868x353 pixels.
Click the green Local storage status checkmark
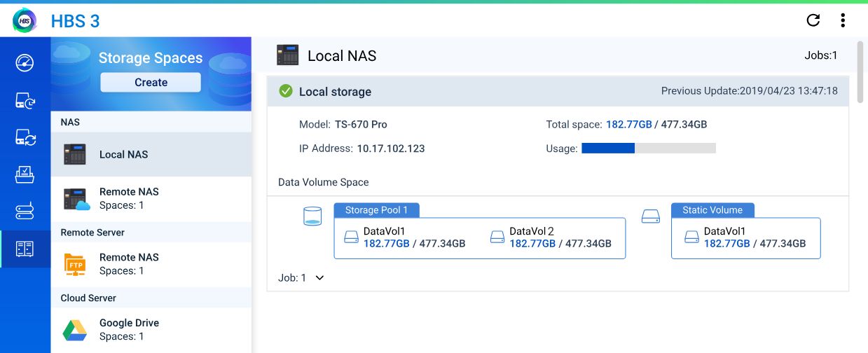coord(286,91)
